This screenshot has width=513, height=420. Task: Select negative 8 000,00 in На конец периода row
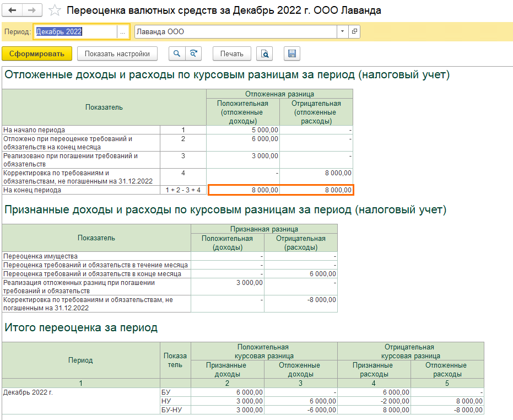pyautogui.click(x=316, y=190)
